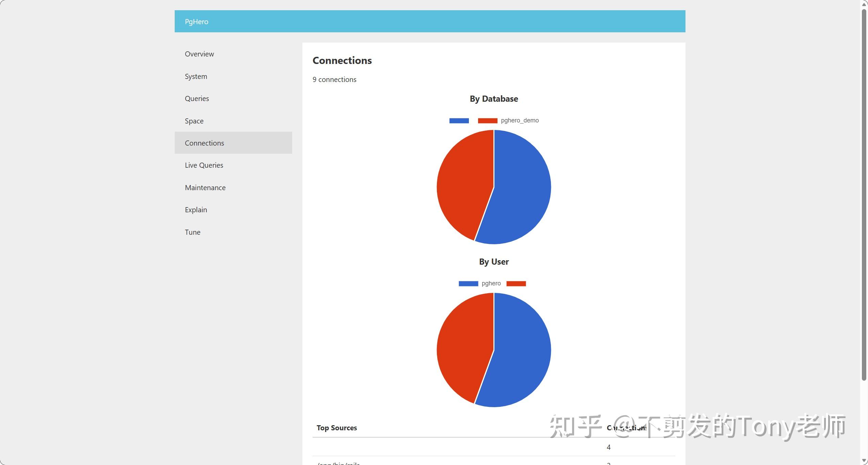Image resolution: width=868 pixels, height=465 pixels.
Task: Toggle red unnamed legend swatch in By User
Action: pyautogui.click(x=516, y=283)
